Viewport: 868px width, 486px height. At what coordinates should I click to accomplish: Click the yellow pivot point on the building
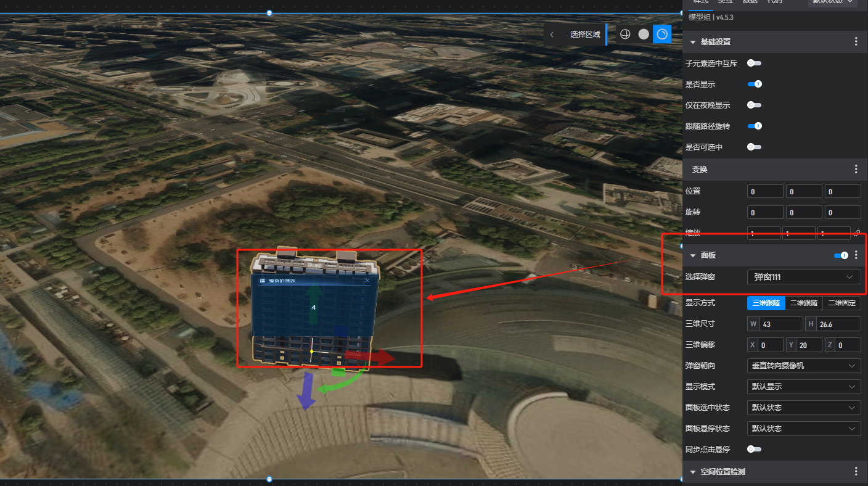coord(312,352)
